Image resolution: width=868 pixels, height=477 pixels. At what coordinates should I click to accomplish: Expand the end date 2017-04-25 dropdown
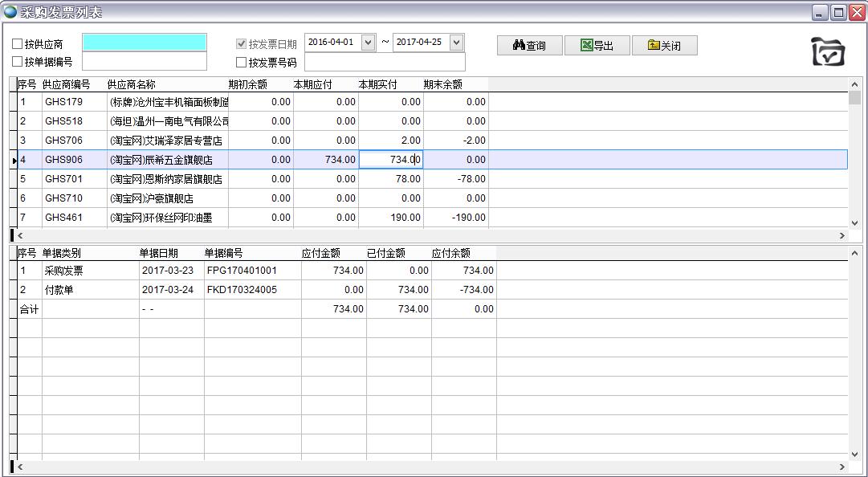[x=456, y=43]
